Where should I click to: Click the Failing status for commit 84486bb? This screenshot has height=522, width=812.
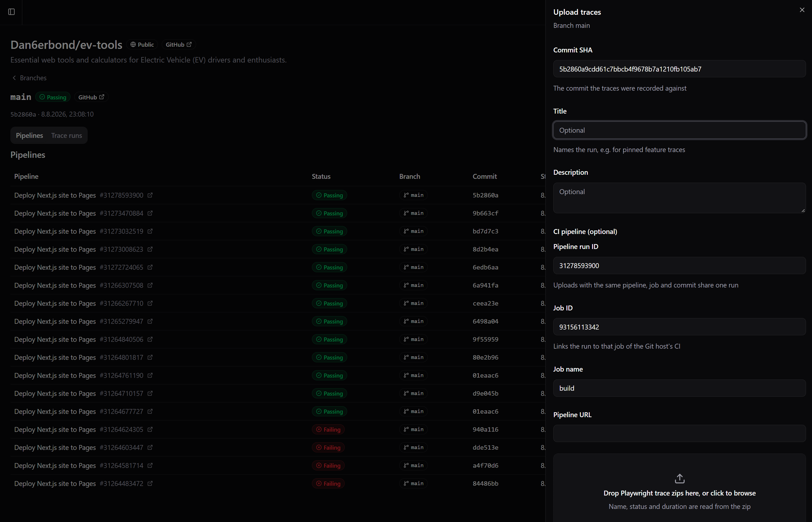328,483
